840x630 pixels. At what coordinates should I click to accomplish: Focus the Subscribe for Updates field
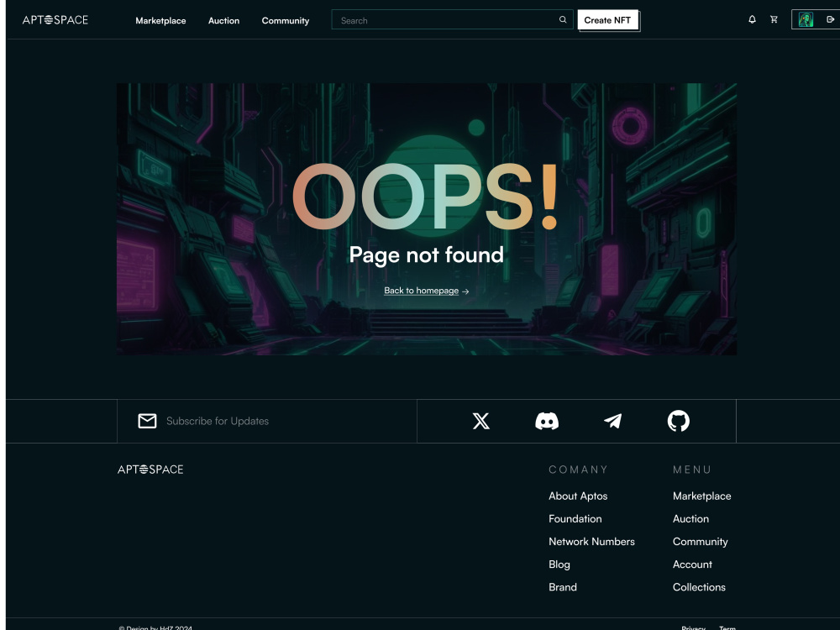click(x=267, y=421)
